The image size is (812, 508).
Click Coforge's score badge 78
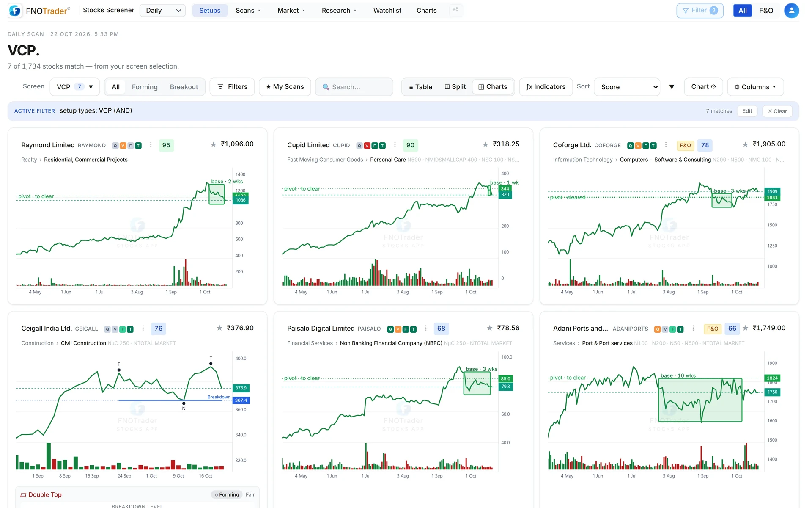pyautogui.click(x=705, y=145)
